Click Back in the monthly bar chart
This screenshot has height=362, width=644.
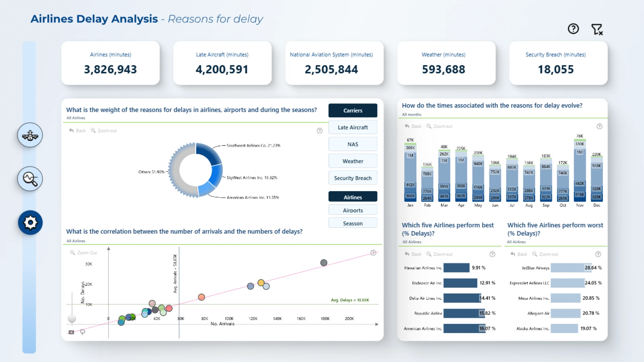pyautogui.click(x=413, y=126)
